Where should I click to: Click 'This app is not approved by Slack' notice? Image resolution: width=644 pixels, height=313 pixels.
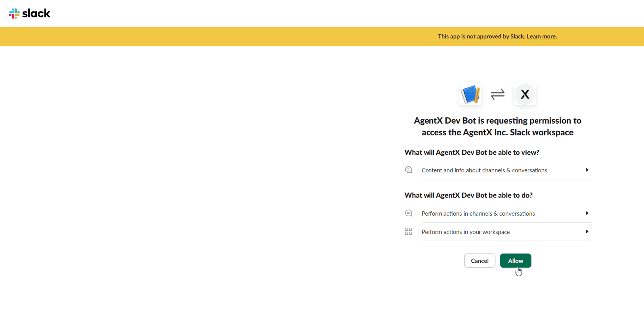(482, 36)
